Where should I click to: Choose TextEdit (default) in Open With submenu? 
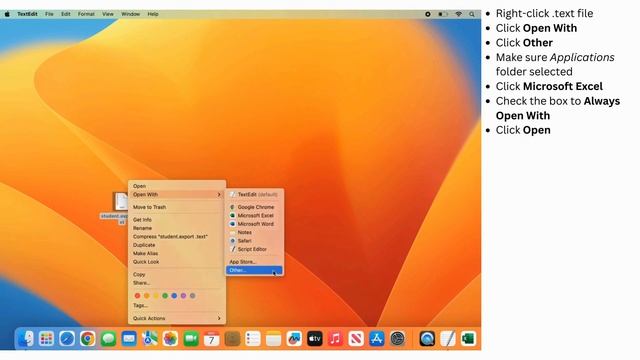[254, 195]
